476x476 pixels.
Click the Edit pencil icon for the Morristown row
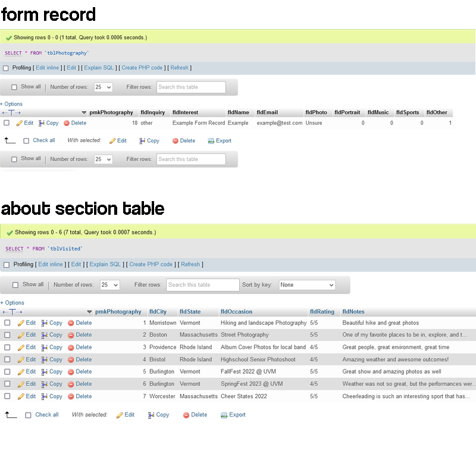21,323
